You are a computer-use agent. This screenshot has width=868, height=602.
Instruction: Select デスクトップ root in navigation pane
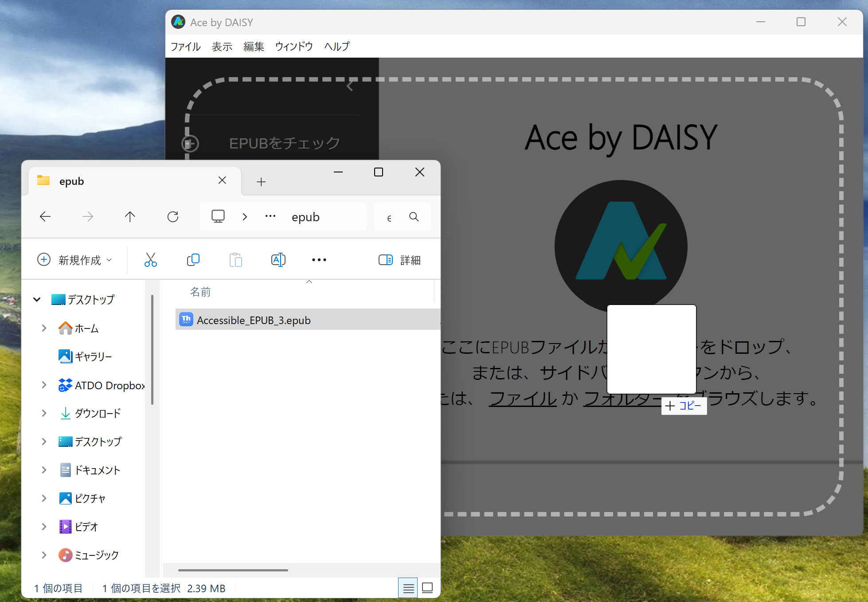click(83, 300)
